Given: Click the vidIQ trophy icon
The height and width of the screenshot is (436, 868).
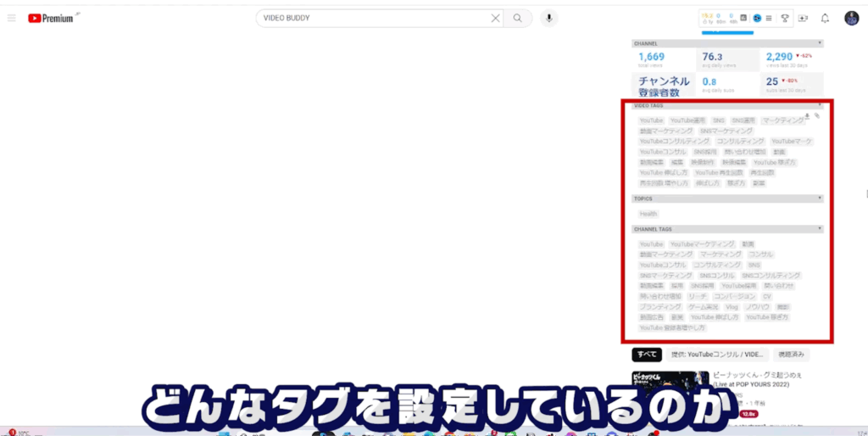Looking at the screenshot, I should coord(785,18).
